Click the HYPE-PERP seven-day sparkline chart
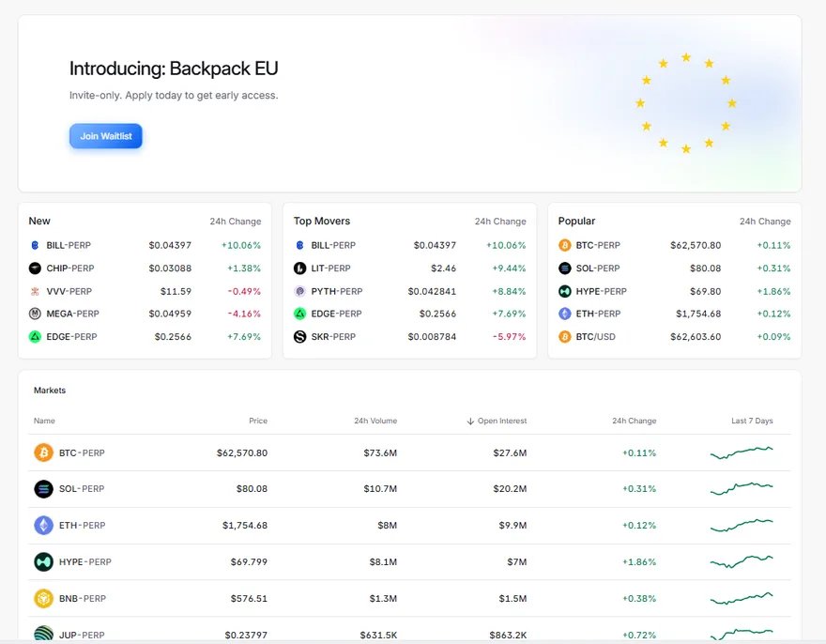 pos(742,561)
